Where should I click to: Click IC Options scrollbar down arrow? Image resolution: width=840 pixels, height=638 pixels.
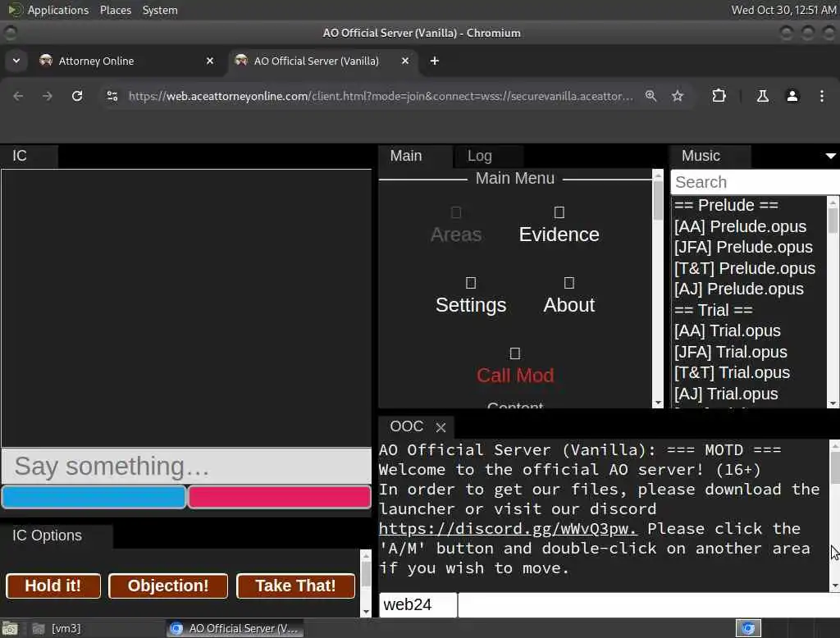pos(366,611)
